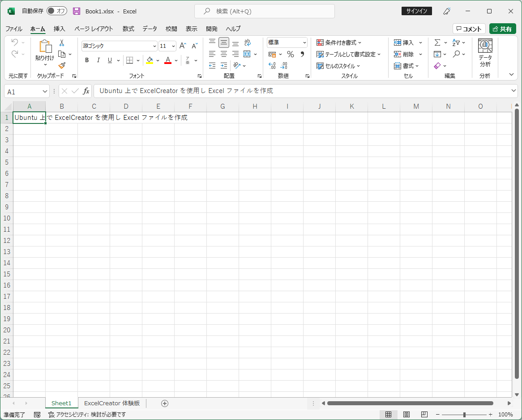
Task: Click accessibility status アクセシビリティ: 検討が必要です
Action: coord(87,415)
